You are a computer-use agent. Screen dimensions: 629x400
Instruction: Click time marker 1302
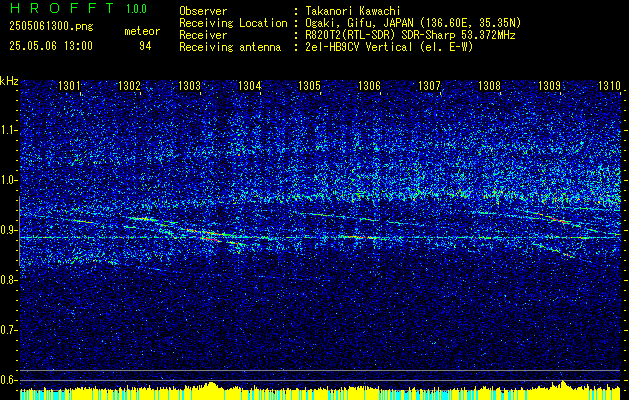click(x=129, y=85)
